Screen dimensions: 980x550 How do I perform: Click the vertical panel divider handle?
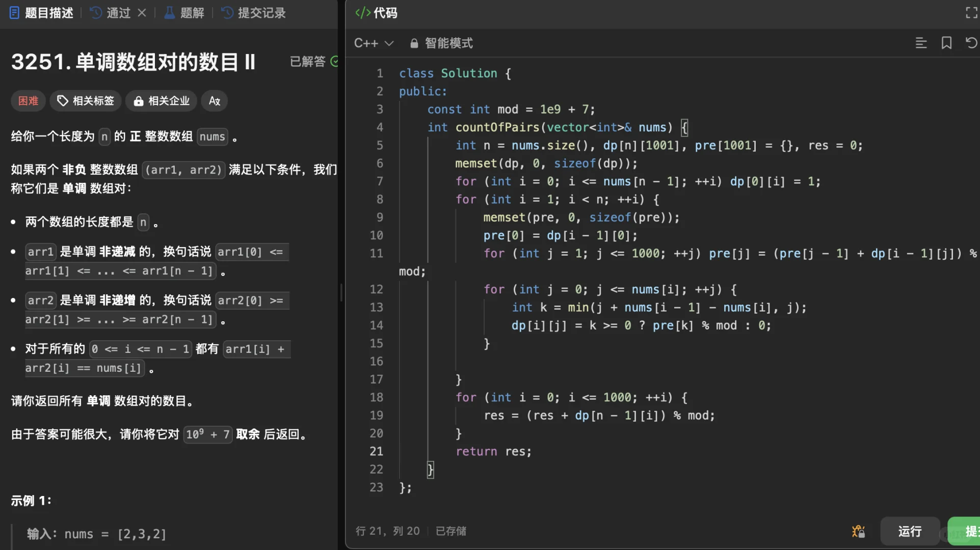coord(341,293)
